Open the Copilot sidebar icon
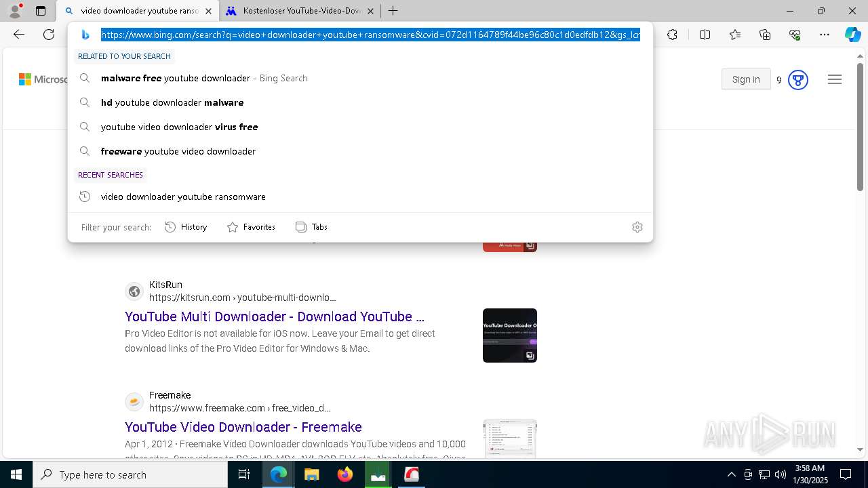Image resolution: width=868 pixels, height=488 pixels. (852, 35)
